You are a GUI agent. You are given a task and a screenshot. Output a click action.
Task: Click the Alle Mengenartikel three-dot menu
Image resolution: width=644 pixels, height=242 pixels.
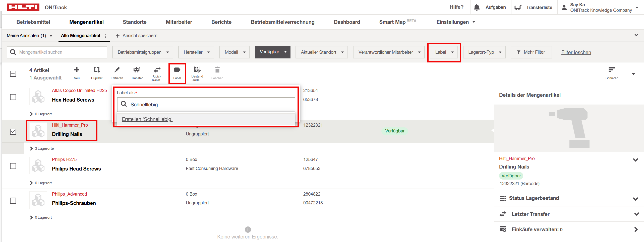105,36
